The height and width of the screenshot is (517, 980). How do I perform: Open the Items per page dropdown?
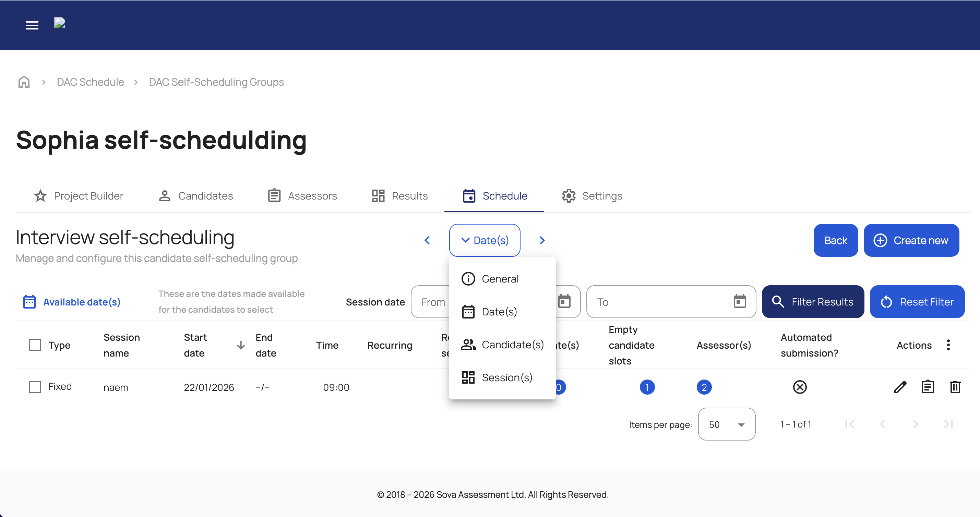pos(726,424)
